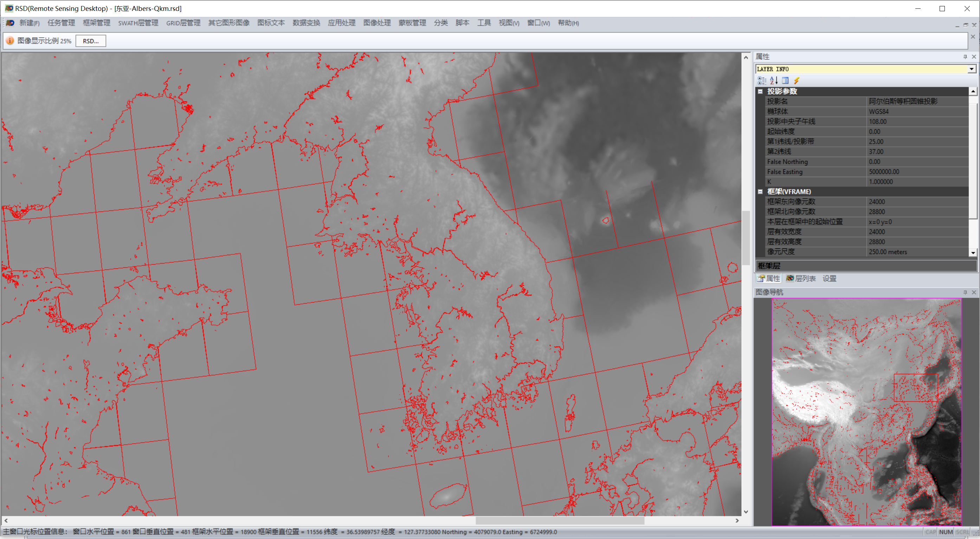This screenshot has width=980, height=539.
Task: Click the RSD... button
Action: (x=91, y=41)
